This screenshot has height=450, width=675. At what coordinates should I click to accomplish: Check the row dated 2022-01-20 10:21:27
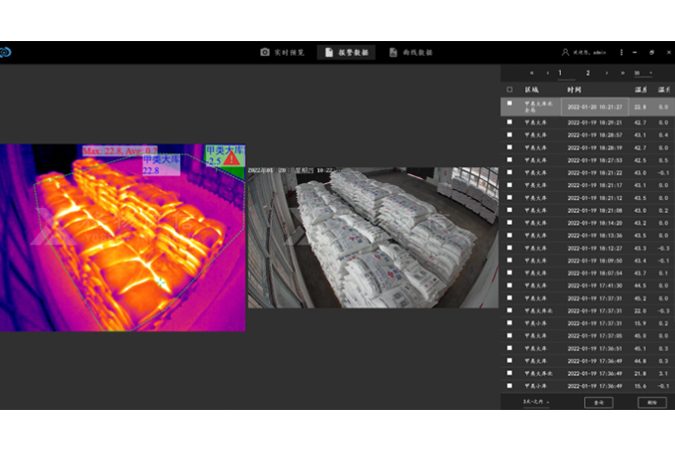coord(510,105)
